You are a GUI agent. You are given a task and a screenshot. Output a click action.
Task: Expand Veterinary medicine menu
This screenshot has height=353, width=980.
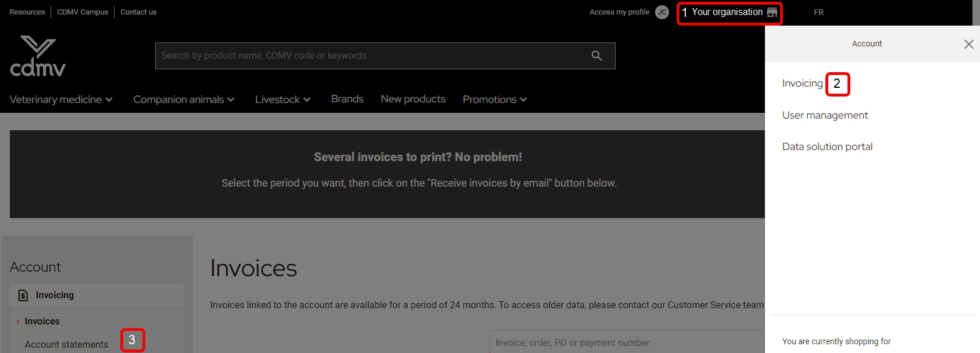point(61,99)
